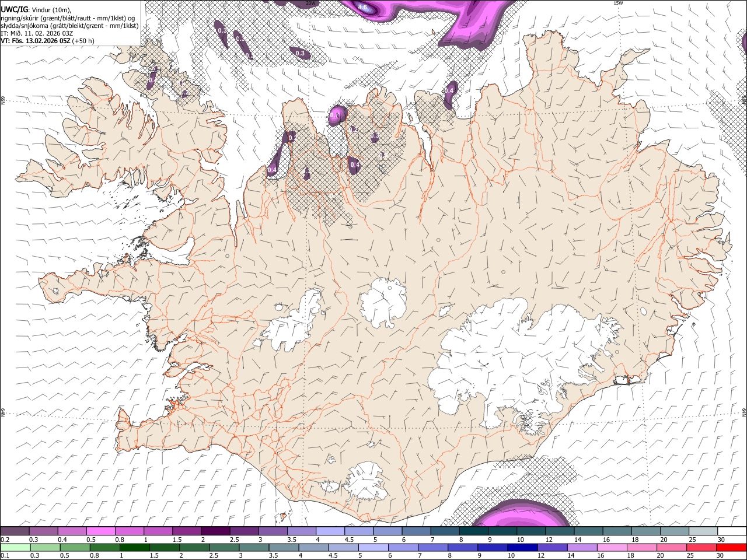Image resolution: width=747 pixels, height=560 pixels.
Task: Click the 4.6 precipitation value label
Action: coord(362,8)
